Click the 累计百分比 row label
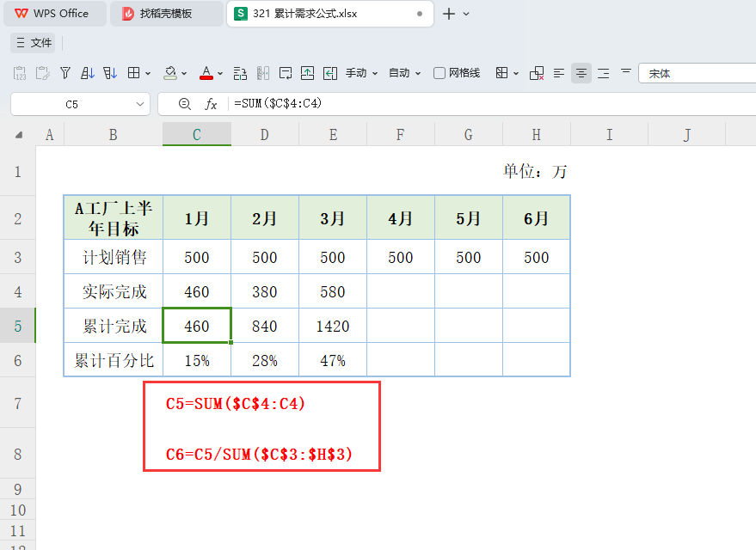Image resolution: width=756 pixels, height=550 pixels. click(x=114, y=360)
